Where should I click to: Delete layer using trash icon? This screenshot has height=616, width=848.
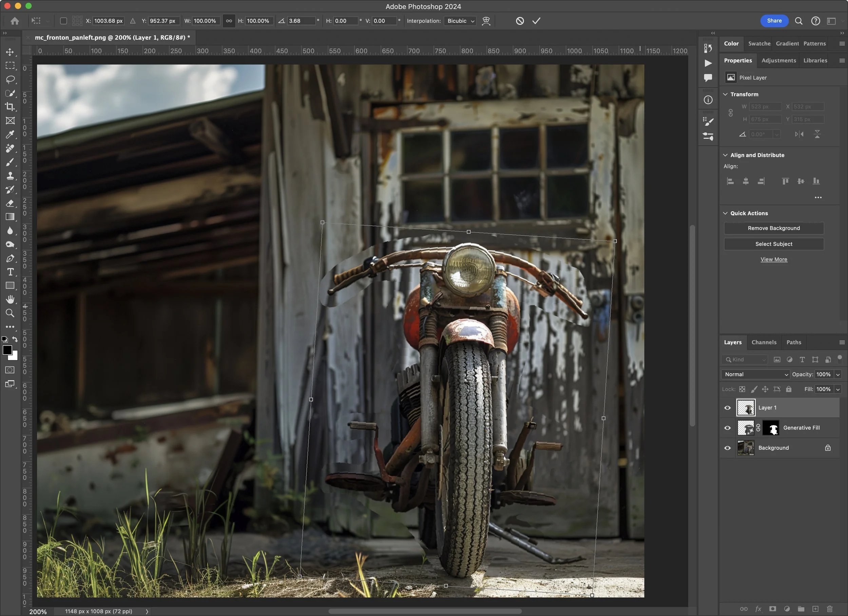pos(830,609)
